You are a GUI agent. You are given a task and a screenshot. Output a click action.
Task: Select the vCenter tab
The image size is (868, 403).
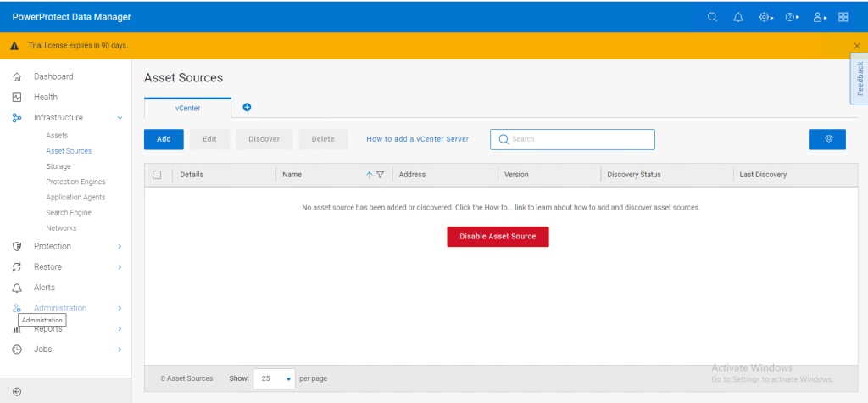click(x=187, y=108)
